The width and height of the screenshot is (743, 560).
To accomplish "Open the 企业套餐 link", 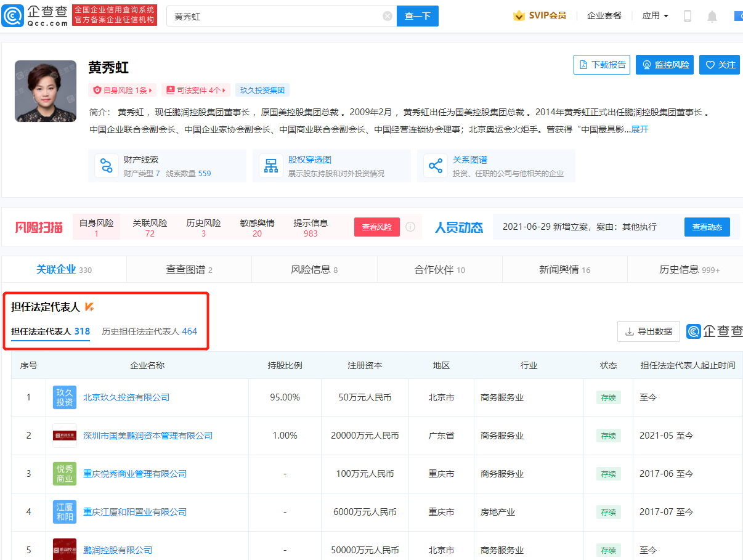I will pyautogui.click(x=604, y=16).
